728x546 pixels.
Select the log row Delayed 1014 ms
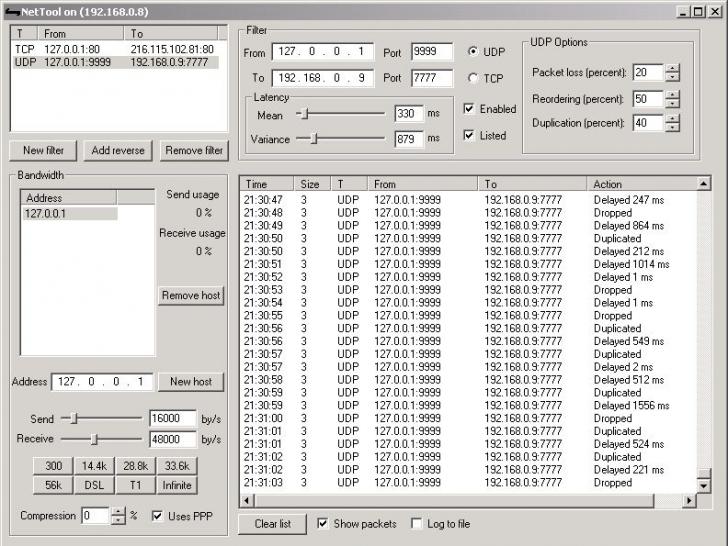tap(468, 264)
